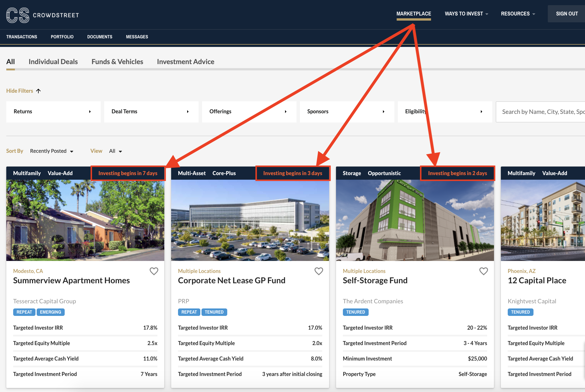
Task: Click the Modesto, CA location text
Action: click(x=28, y=271)
